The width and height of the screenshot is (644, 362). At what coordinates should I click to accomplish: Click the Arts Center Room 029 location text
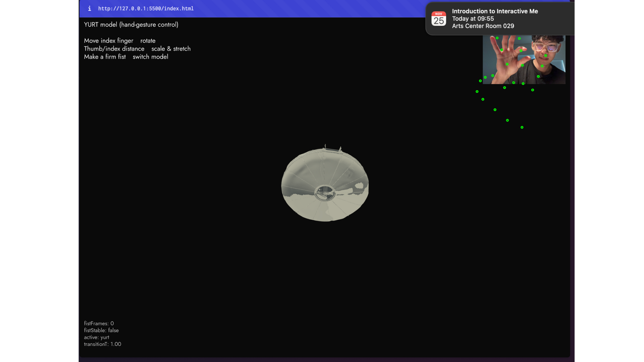(x=483, y=26)
